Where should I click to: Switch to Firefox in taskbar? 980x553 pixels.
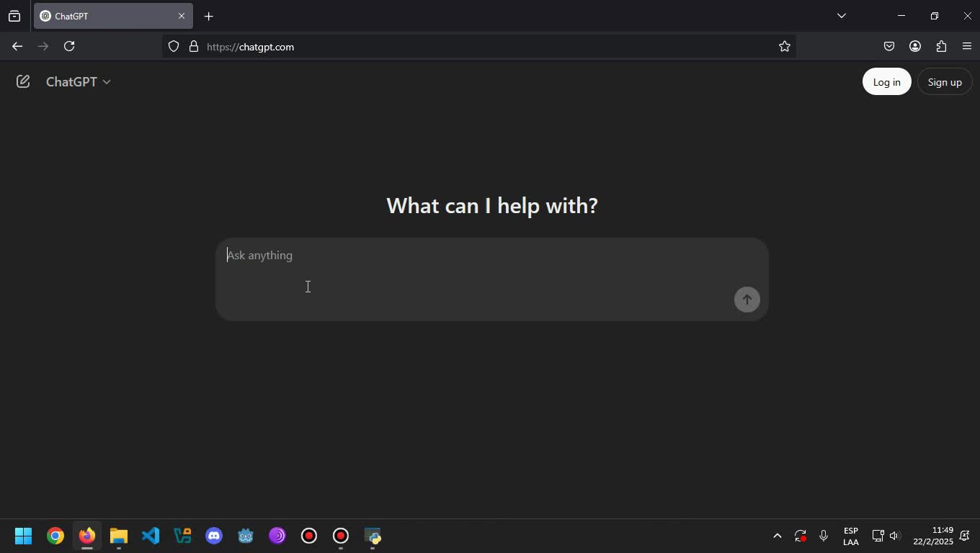tap(87, 536)
